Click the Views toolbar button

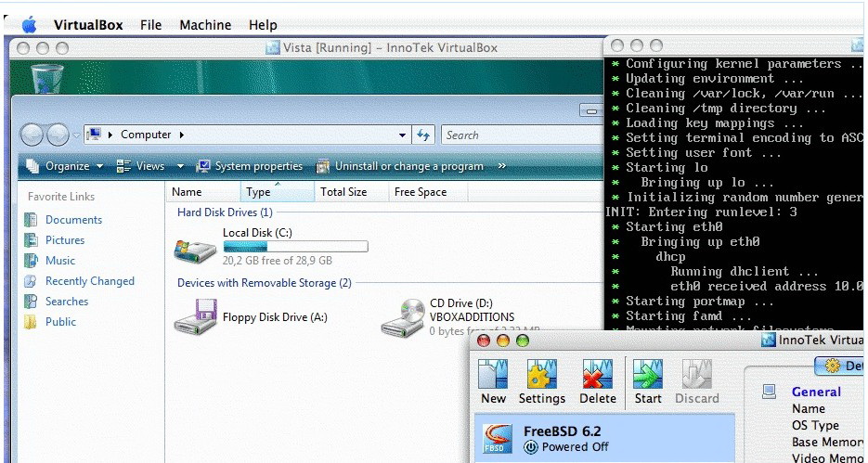pyautogui.click(x=140, y=166)
